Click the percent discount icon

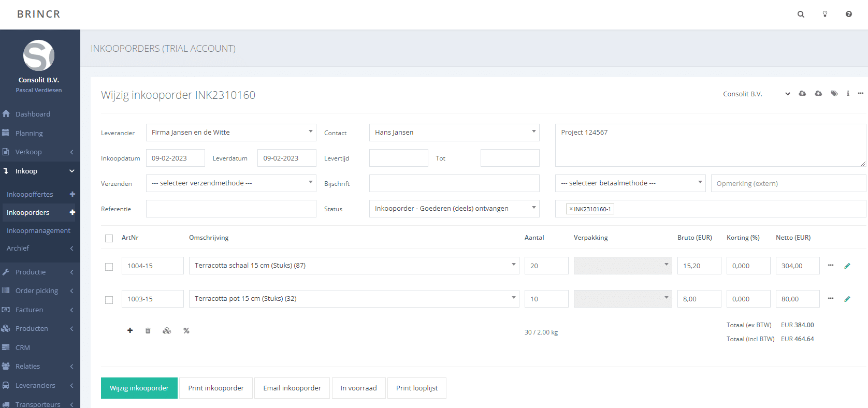point(186,330)
